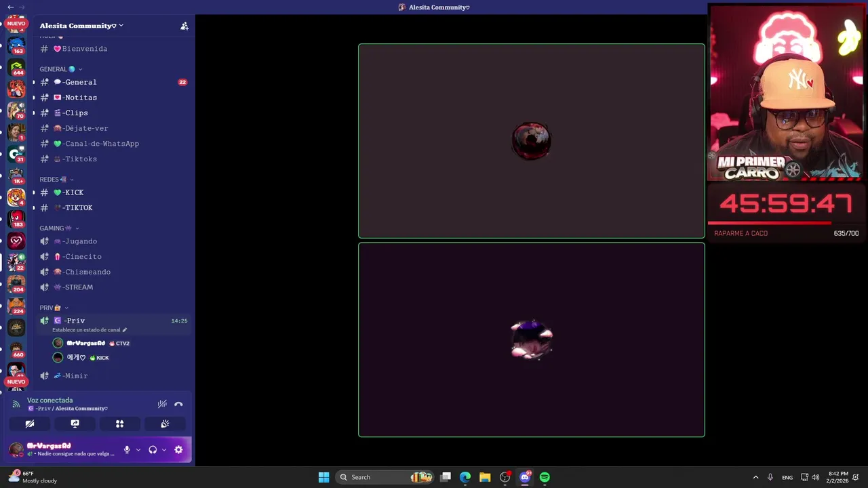868x488 pixels.
Task: Open the server with the 644 badge
Action: 16,68
